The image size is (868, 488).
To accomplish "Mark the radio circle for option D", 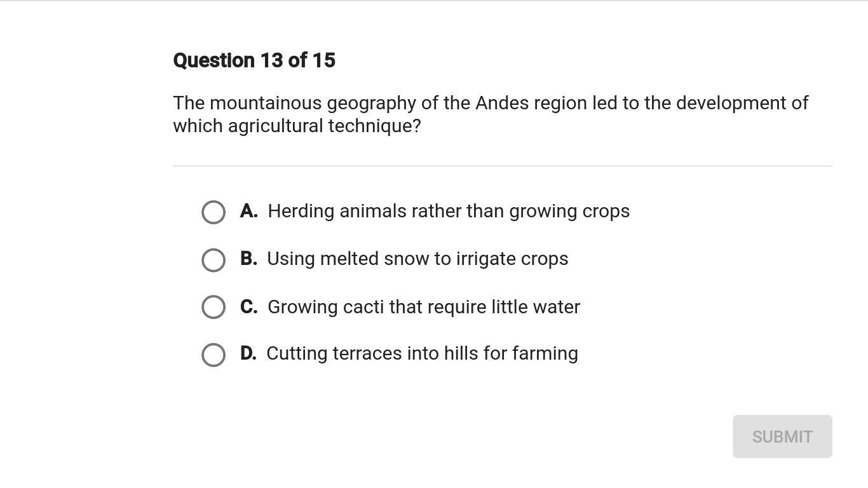I will (x=214, y=355).
